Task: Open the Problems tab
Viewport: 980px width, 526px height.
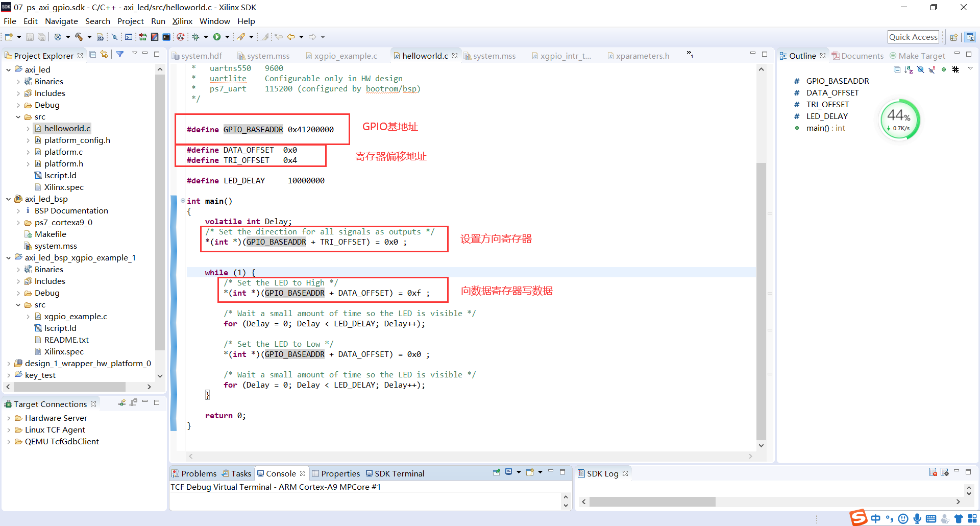Action: coord(194,473)
